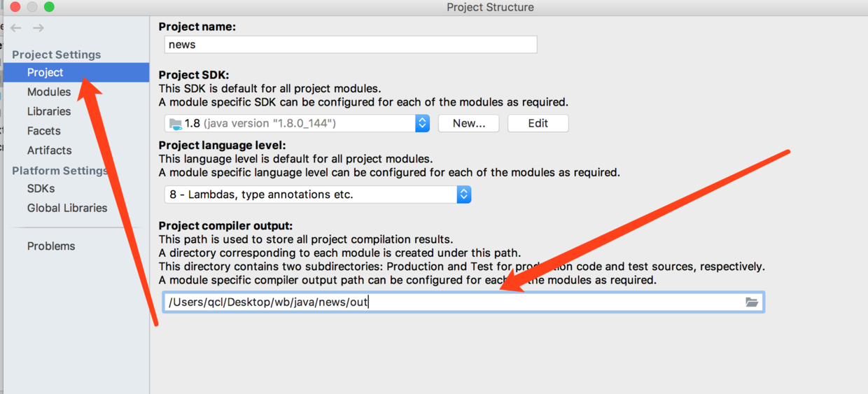Click the Project name text field

(351, 45)
